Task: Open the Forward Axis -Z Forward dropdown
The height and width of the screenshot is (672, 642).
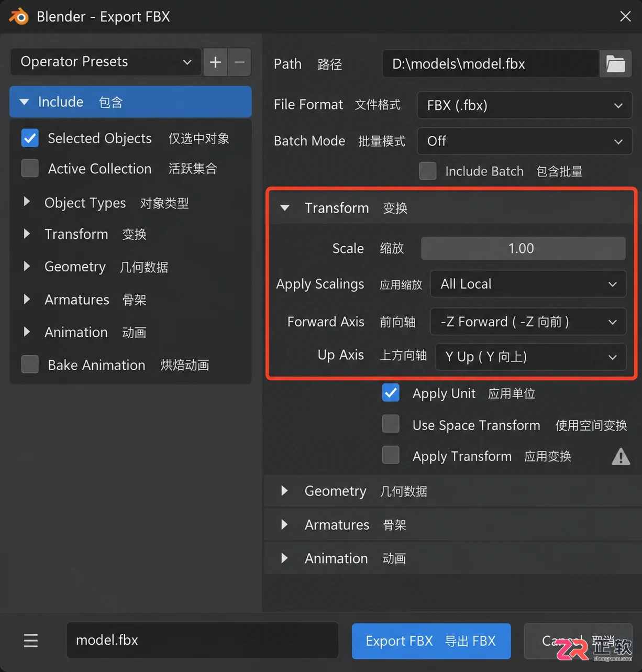Action: (528, 322)
